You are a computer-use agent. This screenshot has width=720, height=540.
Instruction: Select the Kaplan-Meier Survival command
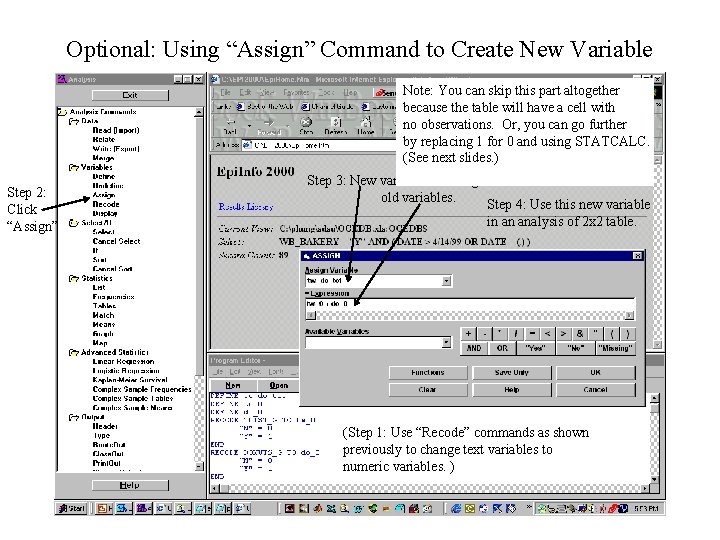(x=130, y=380)
